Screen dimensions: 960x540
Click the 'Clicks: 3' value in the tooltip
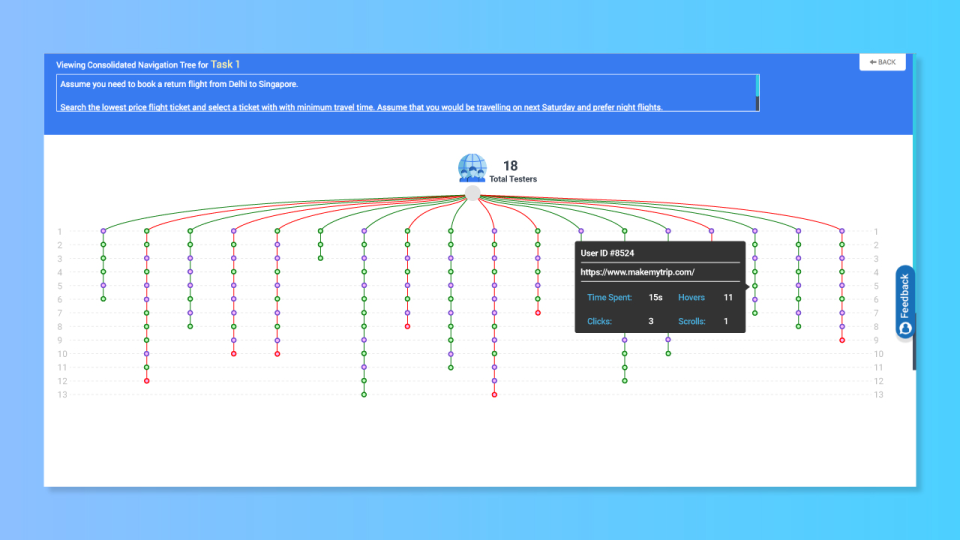click(651, 321)
